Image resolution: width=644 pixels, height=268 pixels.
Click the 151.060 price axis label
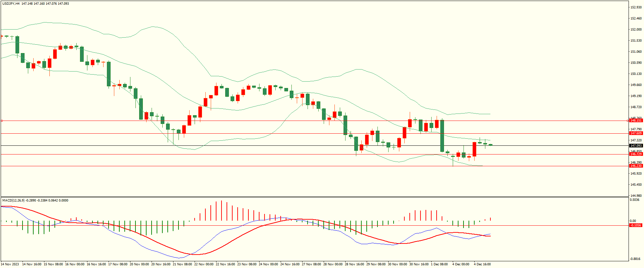coord(636,52)
